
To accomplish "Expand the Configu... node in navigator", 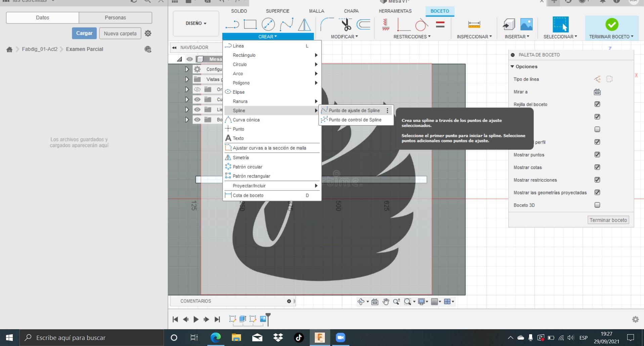I will point(187,69).
